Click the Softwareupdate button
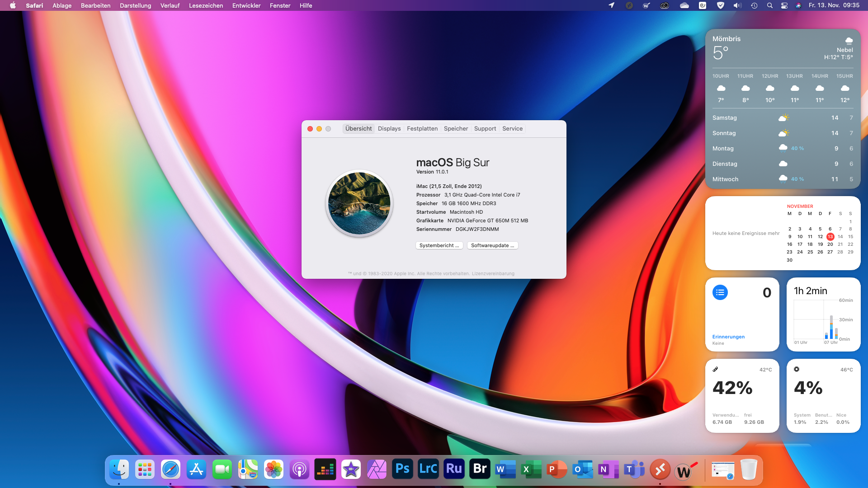 coord(492,245)
